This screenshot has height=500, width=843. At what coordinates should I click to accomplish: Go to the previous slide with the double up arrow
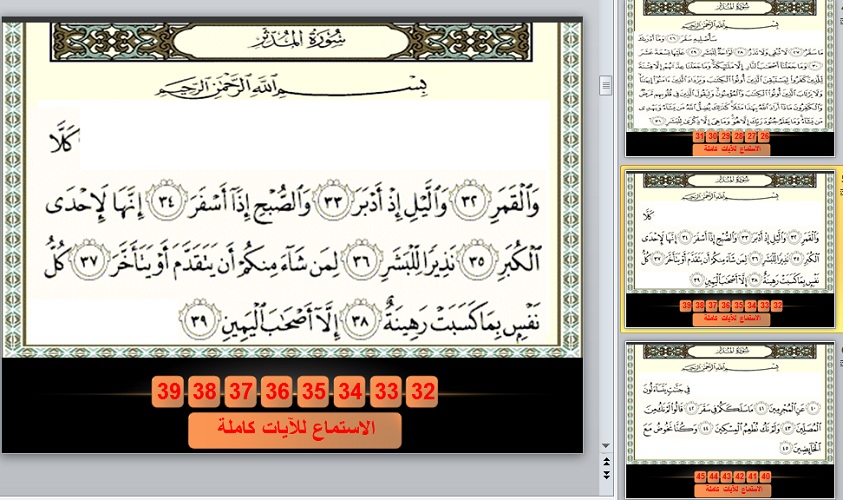pyautogui.click(x=606, y=462)
